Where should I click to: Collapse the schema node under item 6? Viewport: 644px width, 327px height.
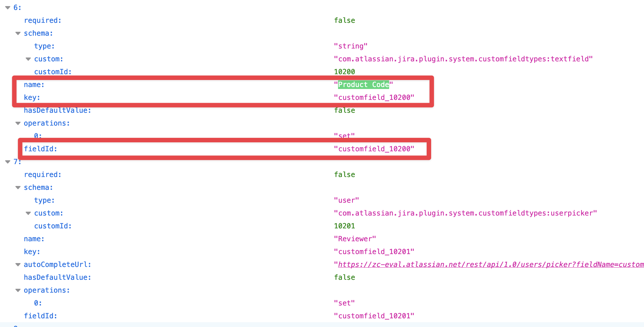[x=18, y=33]
